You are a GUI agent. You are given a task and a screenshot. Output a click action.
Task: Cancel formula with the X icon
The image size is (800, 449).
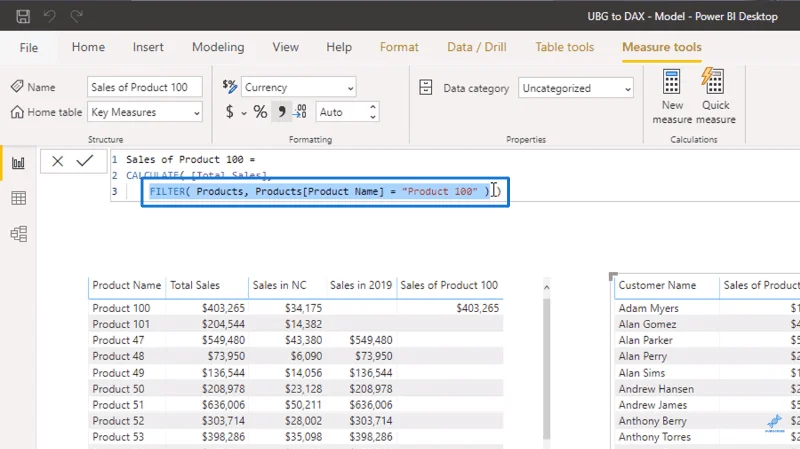(58, 161)
